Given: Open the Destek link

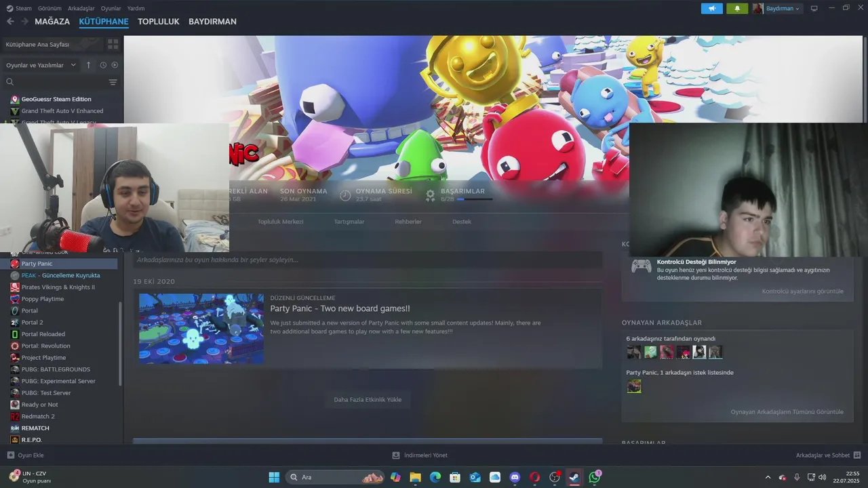Looking at the screenshot, I should pyautogui.click(x=462, y=222).
